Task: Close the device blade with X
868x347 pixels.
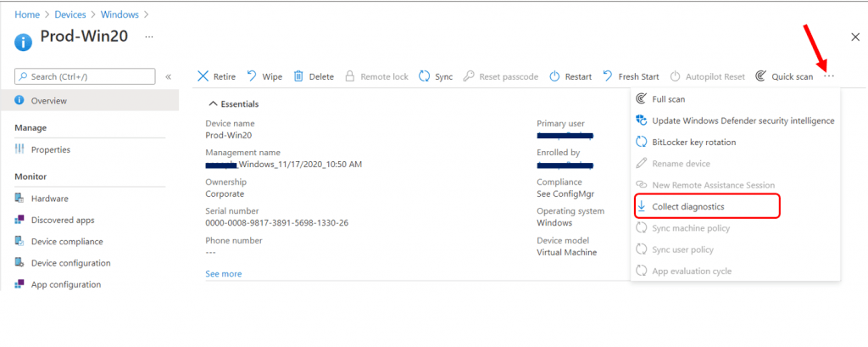Action: click(854, 36)
